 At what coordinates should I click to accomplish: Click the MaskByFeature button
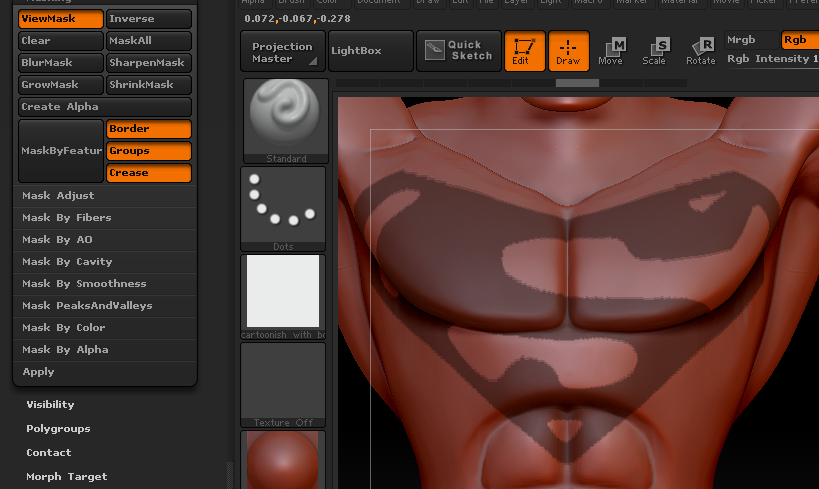(61, 150)
